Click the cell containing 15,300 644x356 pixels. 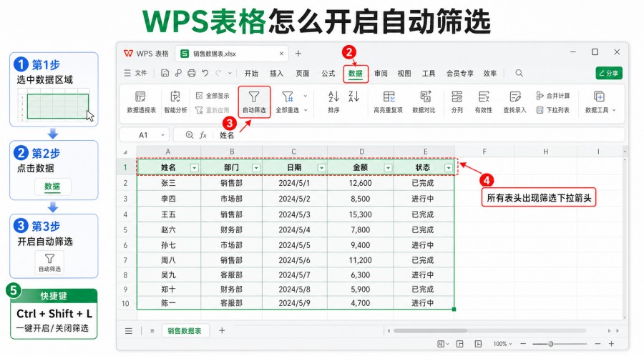361,214
